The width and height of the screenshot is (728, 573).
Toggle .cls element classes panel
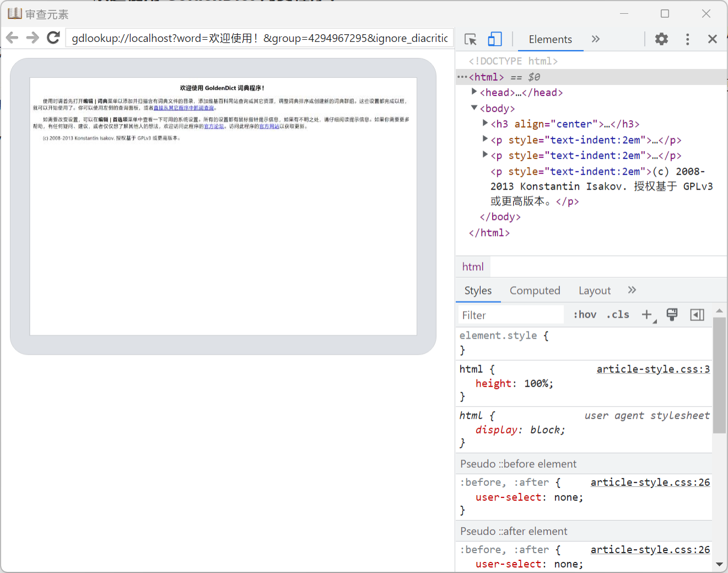(618, 314)
